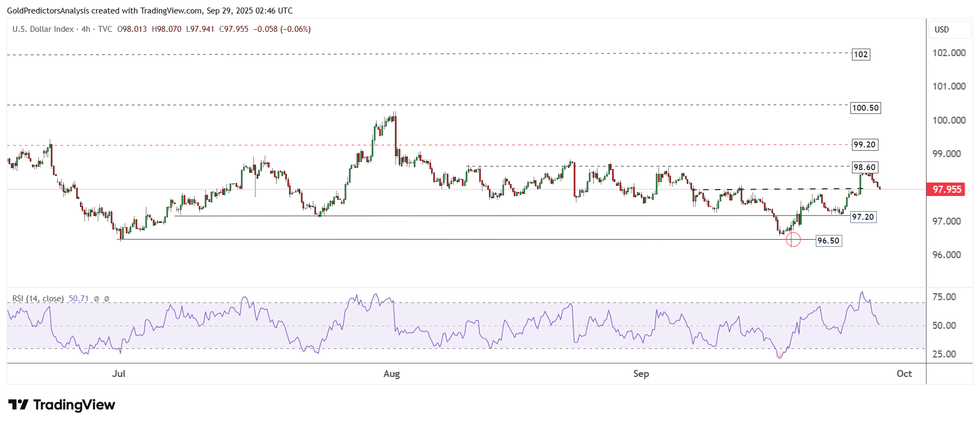The image size is (980, 425).
Task: Click the 100.000 mark on price scale
Action: 949,120
